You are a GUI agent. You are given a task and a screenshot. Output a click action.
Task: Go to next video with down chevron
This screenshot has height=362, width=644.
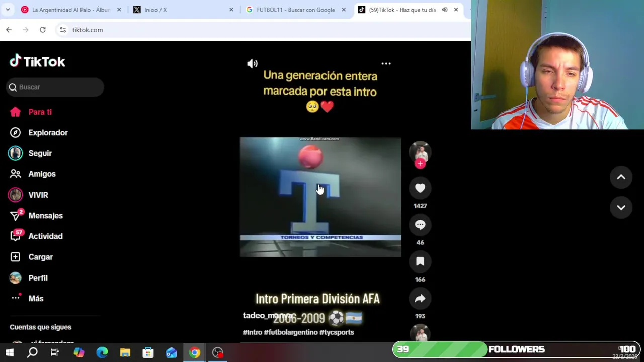coord(621,207)
